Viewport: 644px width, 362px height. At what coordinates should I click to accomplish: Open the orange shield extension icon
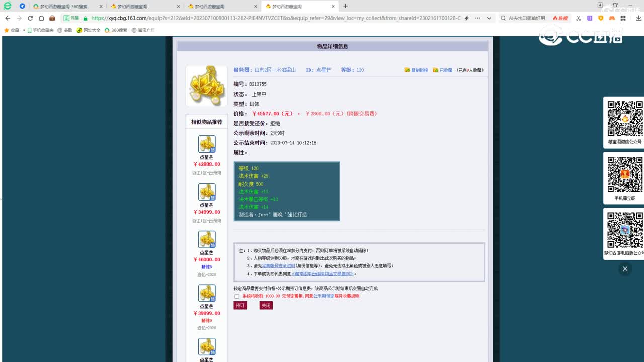601,18
